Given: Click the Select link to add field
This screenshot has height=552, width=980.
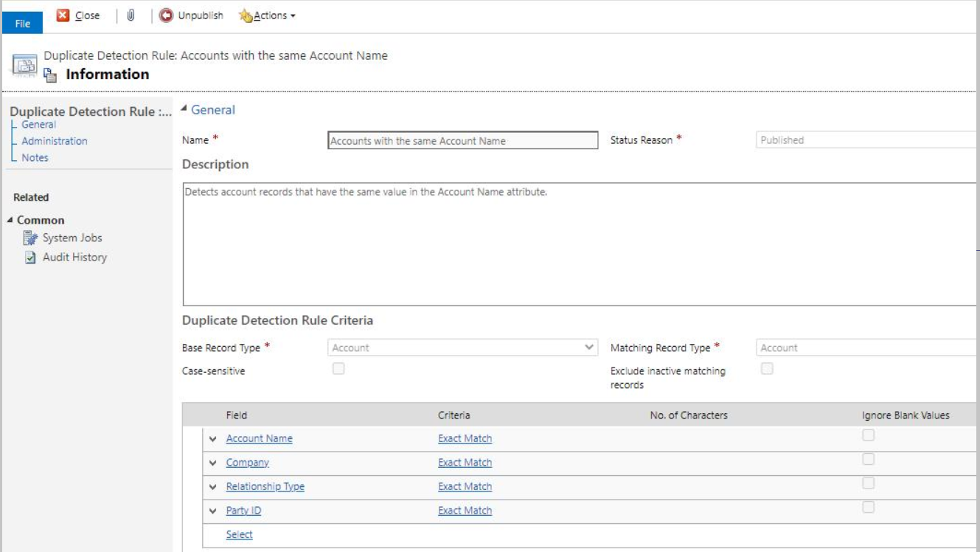Looking at the screenshot, I should (239, 535).
